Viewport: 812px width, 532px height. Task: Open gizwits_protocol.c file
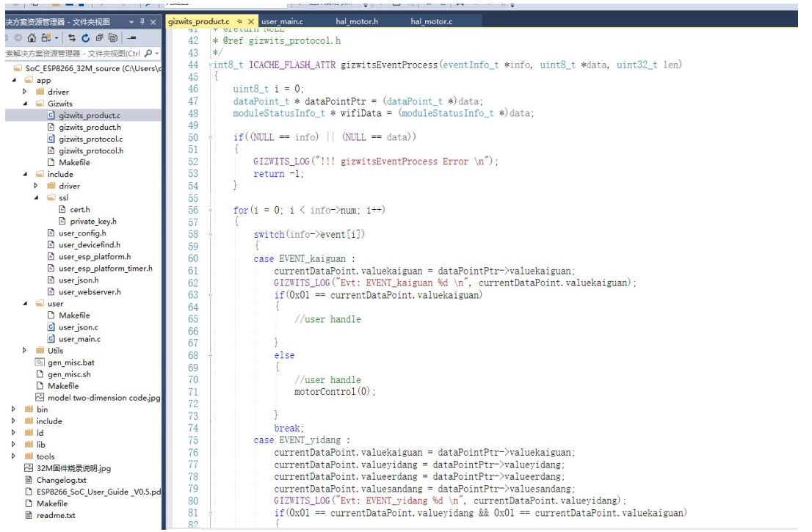[90, 139]
